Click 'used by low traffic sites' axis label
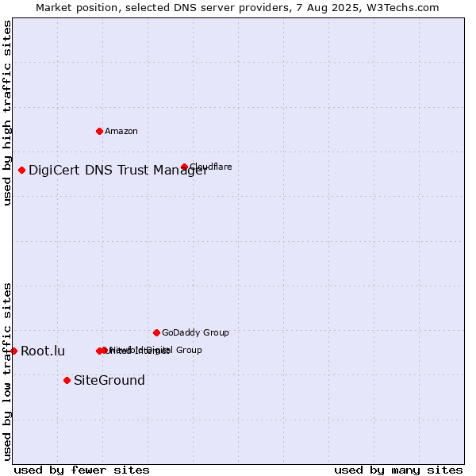Viewport: 476px width, 476px height. click(x=7, y=372)
